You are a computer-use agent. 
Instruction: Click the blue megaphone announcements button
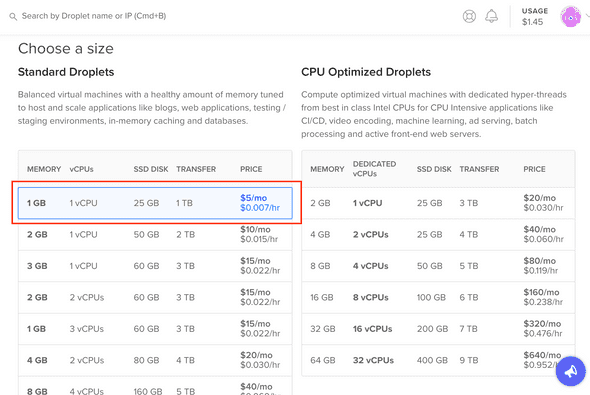tap(570, 371)
